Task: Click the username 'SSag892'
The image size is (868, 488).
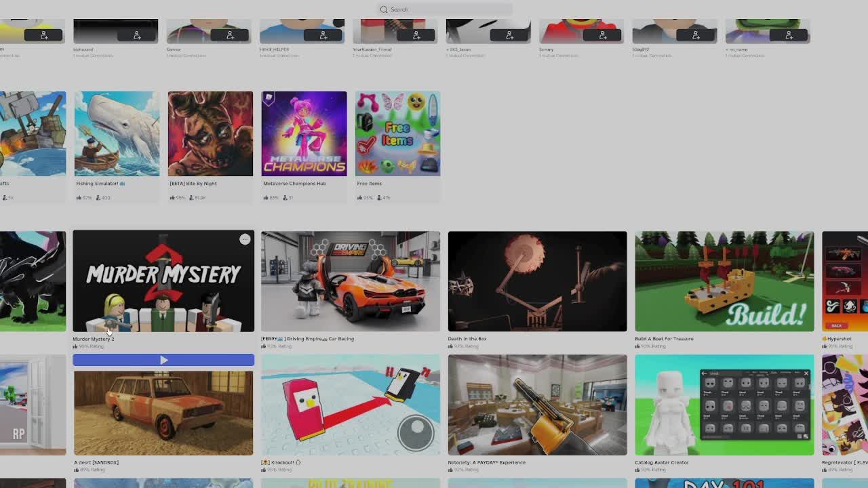Action: pyautogui.click(x=641, y=49)
